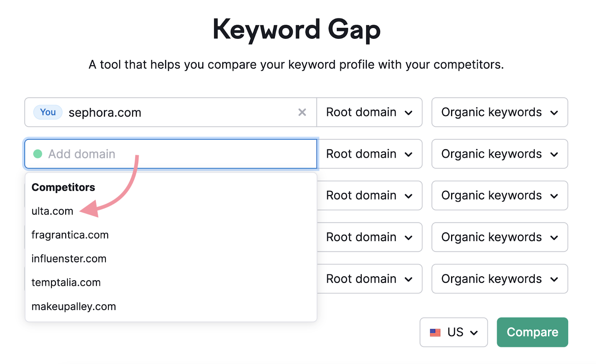Select temptalia.com competitor suggestion
Screen dimensions: 596x364
(66, 283)
